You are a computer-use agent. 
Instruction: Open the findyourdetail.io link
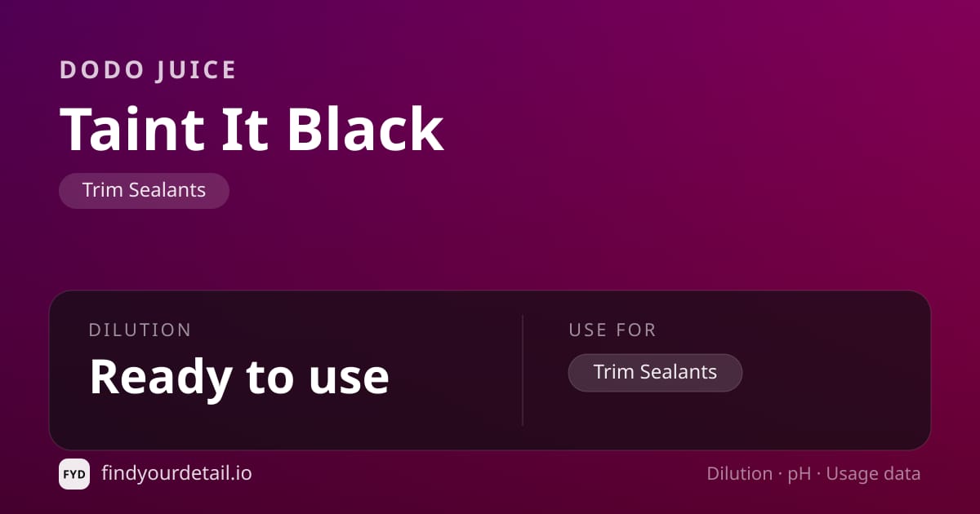pyautogui.click(x=176, y=473)
